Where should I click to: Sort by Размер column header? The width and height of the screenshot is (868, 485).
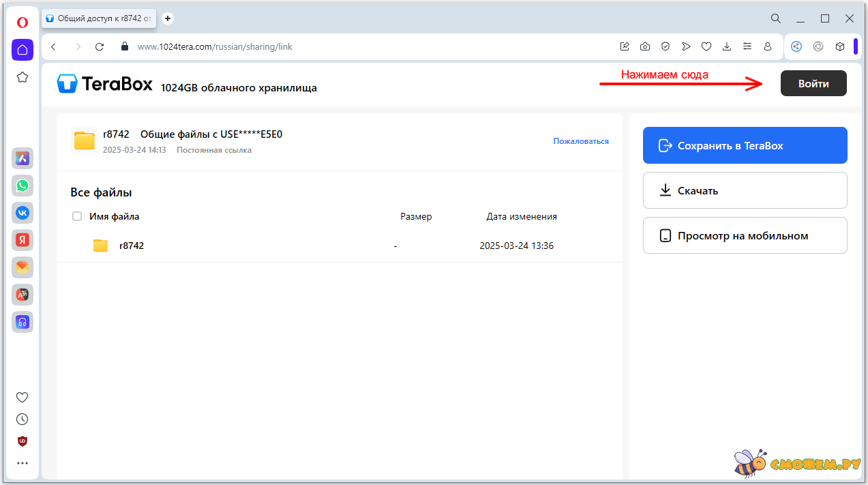coord(416,216)
